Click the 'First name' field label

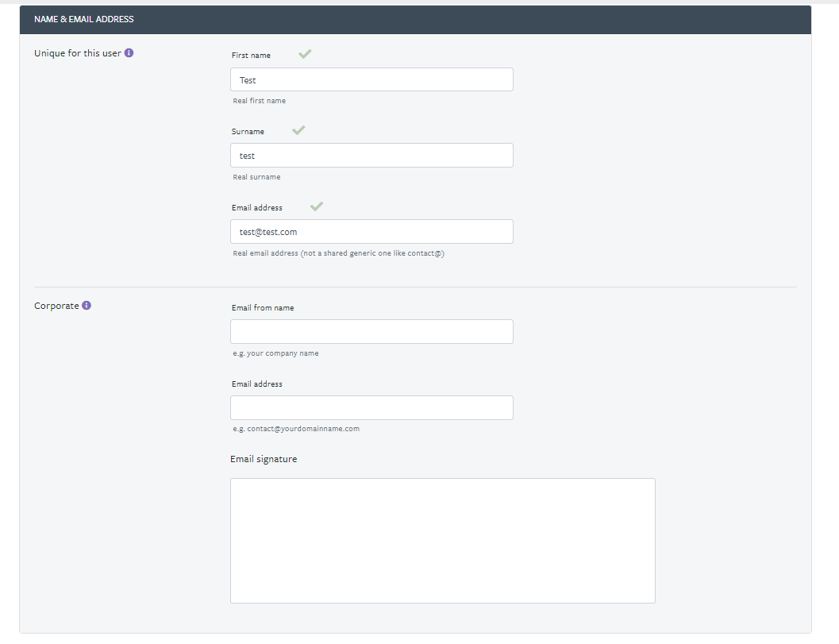[251, 55]
